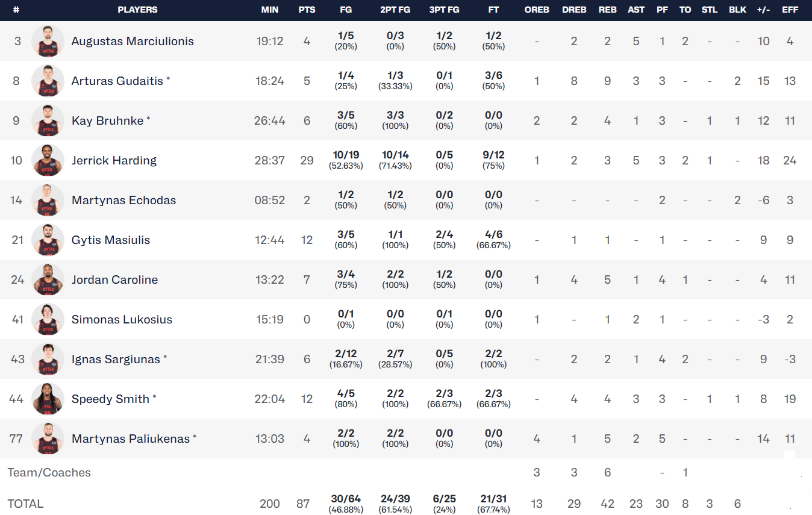This screenshot has width=812, height=515.
Task: Open Arturas Gudaitis player name link
Action: tap(117, 81)
